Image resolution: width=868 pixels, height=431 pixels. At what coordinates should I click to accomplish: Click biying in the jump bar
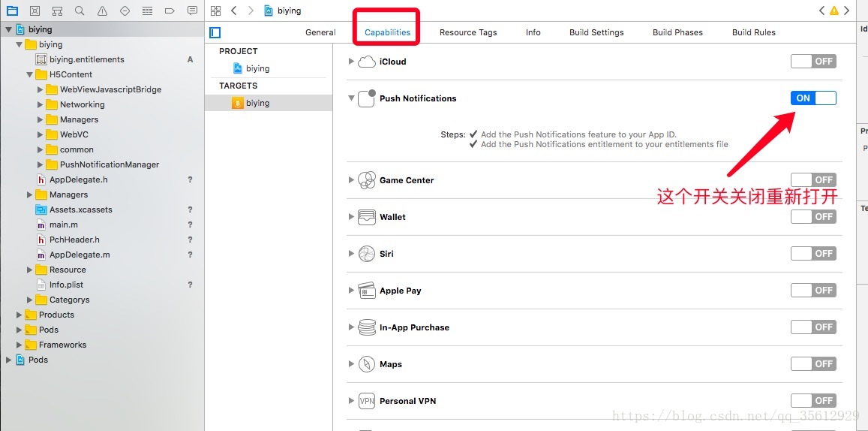click(290, 11)
